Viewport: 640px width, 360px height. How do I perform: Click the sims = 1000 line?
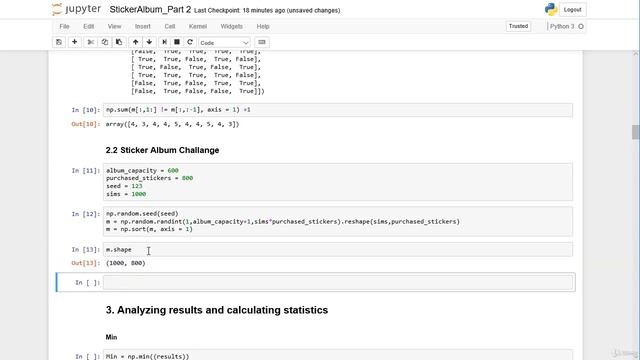pos(126,194)
